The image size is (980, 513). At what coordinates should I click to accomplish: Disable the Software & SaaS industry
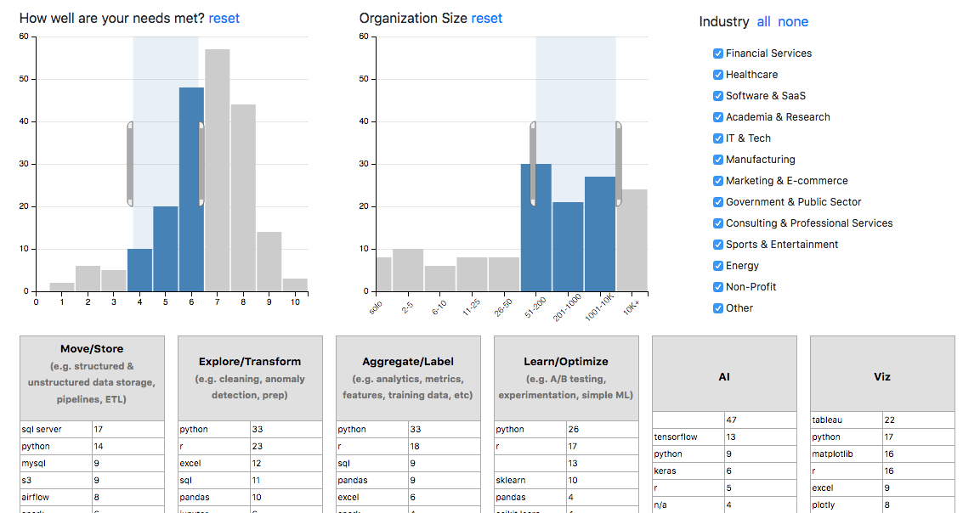click(718, 96)
